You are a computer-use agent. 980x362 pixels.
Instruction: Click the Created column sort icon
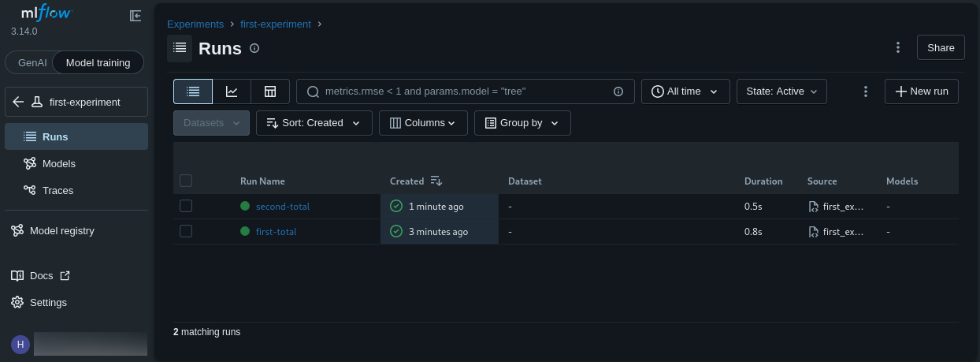point(436,181)
